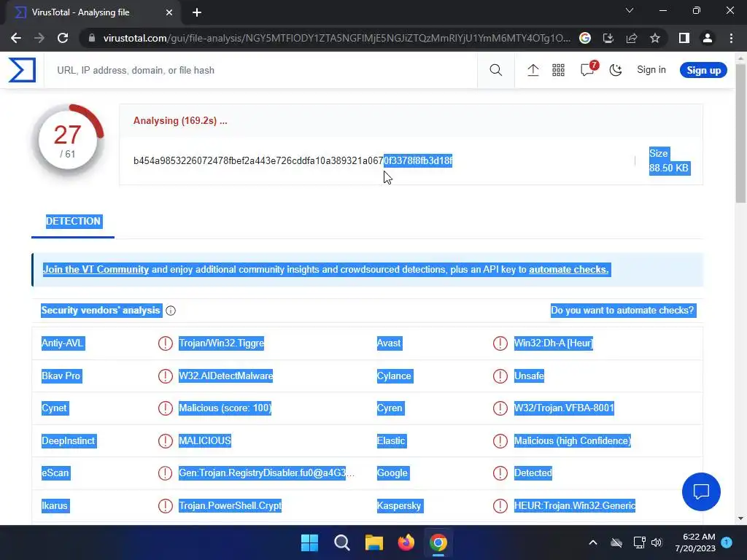The image size is (747, 560).
Task: Toggle Chrome side panel
Action: 684,38
